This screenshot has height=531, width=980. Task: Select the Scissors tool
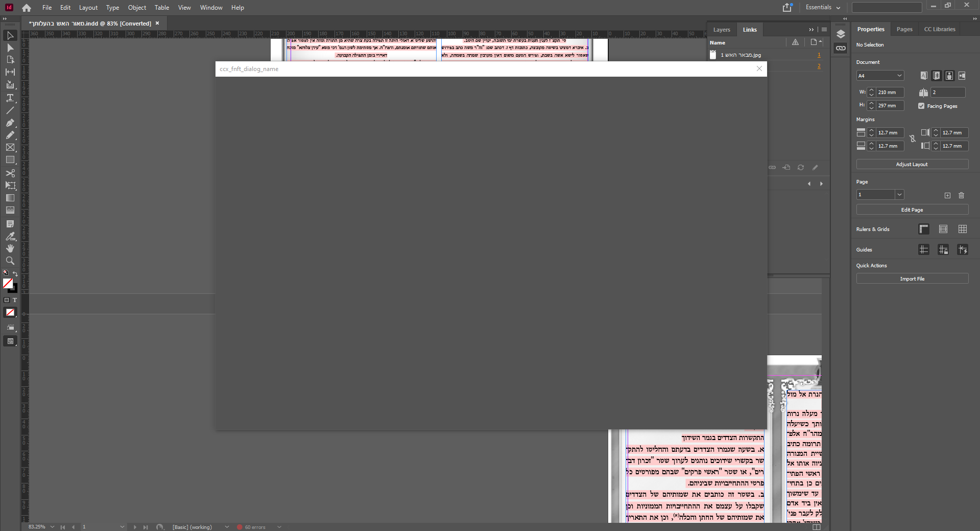10,173
